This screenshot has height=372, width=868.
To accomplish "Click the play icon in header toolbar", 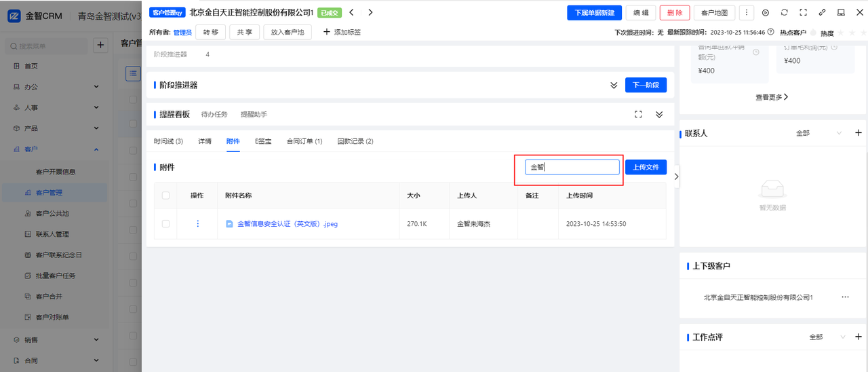I will tap(766, 13).
